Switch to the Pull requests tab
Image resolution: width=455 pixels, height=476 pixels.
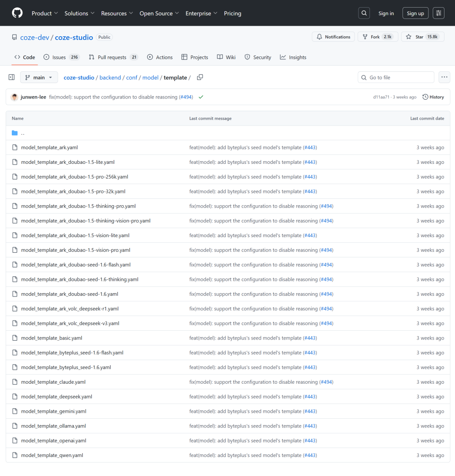113,57
